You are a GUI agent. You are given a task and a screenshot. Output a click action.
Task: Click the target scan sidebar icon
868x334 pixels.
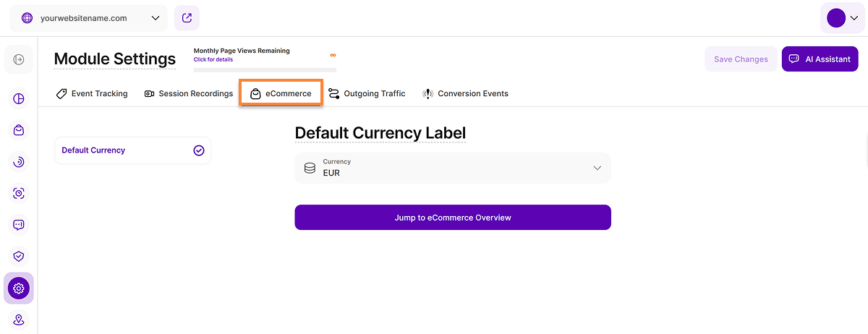coord(19,193)
